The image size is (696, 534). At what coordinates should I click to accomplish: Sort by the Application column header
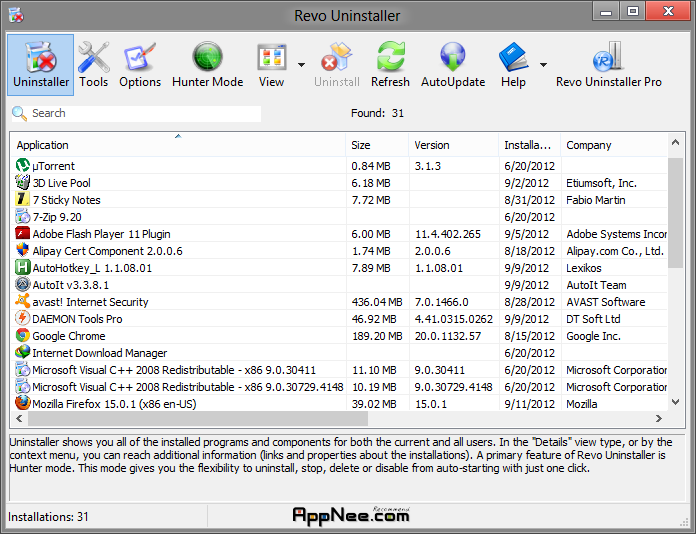(178, 145)
